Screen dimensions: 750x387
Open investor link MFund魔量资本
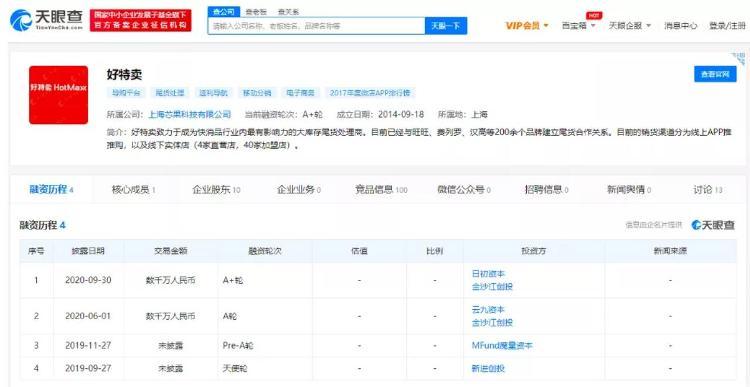point(502,345)
